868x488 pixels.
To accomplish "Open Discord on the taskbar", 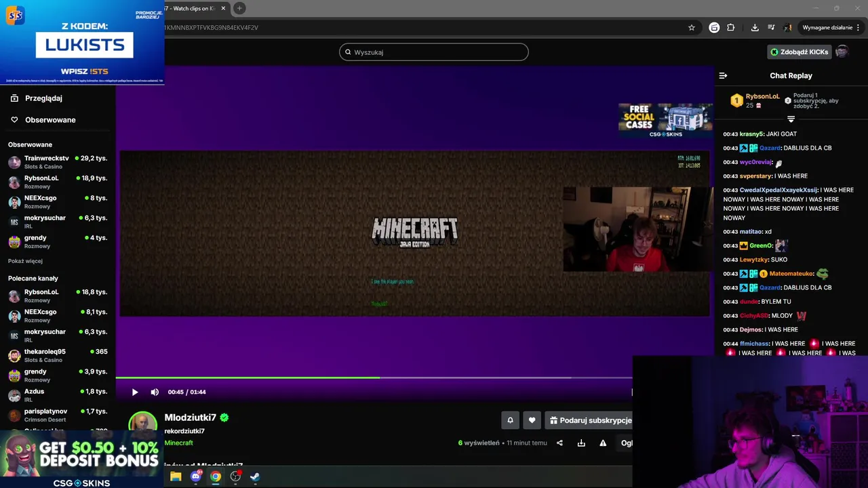I will (x=196, y=476).
